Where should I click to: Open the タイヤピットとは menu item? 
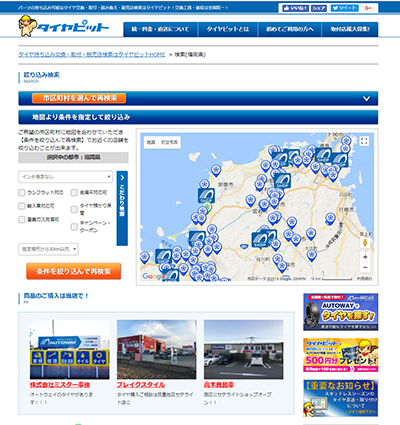[x=228, y=29]
